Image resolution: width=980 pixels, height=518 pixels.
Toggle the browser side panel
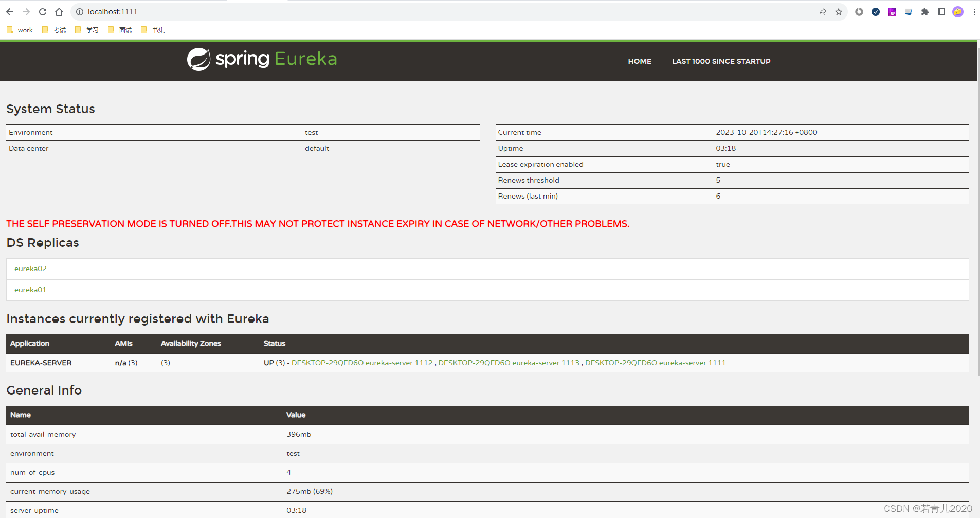(941, 12)
